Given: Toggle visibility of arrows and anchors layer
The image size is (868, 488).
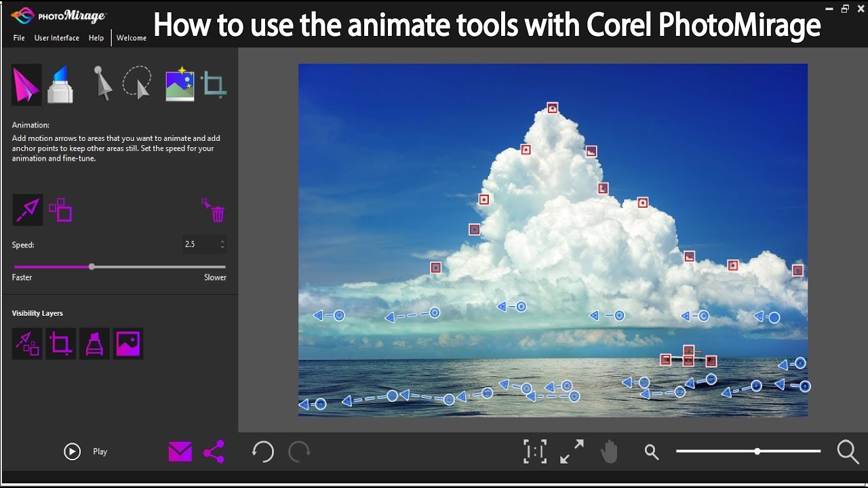Looking at the screenshot, I should pyautogui.click(x=28, y=344).
